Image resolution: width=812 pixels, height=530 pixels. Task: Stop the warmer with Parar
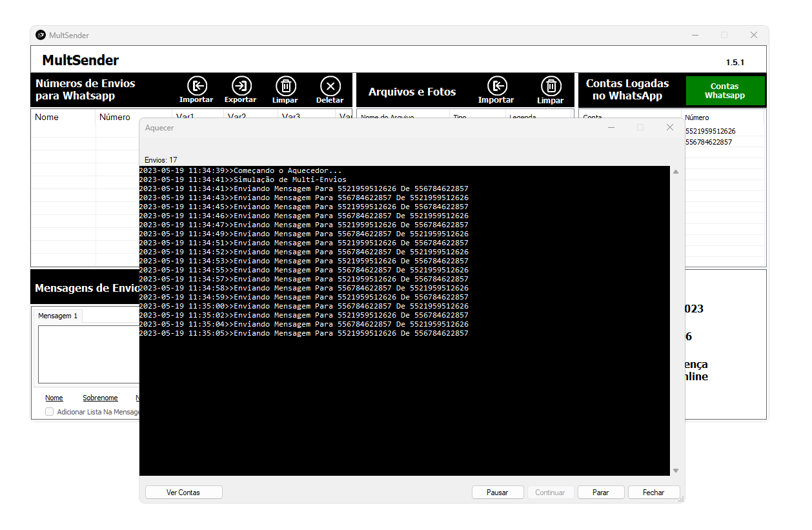[601, 493]
